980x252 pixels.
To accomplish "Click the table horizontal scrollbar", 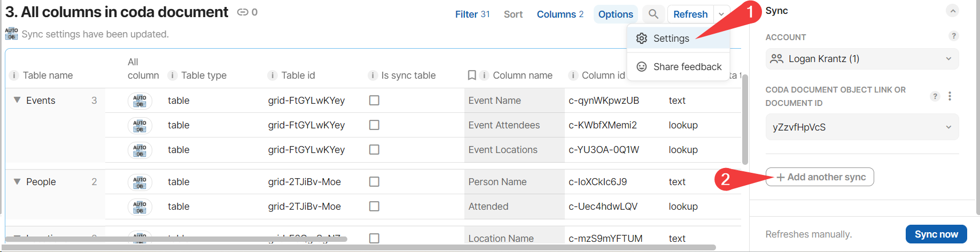I will click(176, 239).
